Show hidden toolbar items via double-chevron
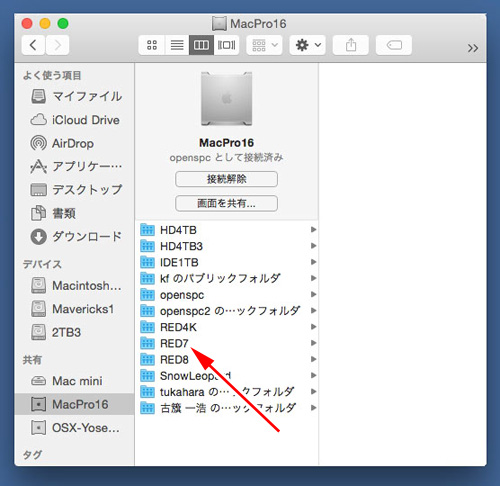 472,48
